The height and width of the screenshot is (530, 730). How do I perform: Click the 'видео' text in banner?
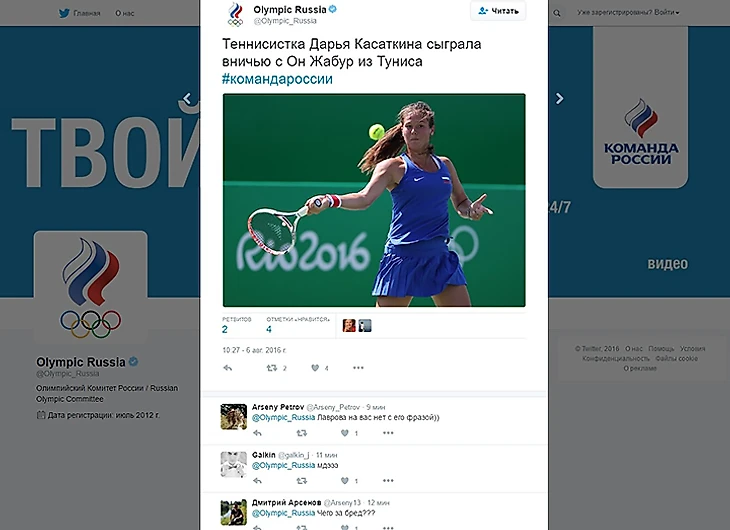[x=667, y=264]
